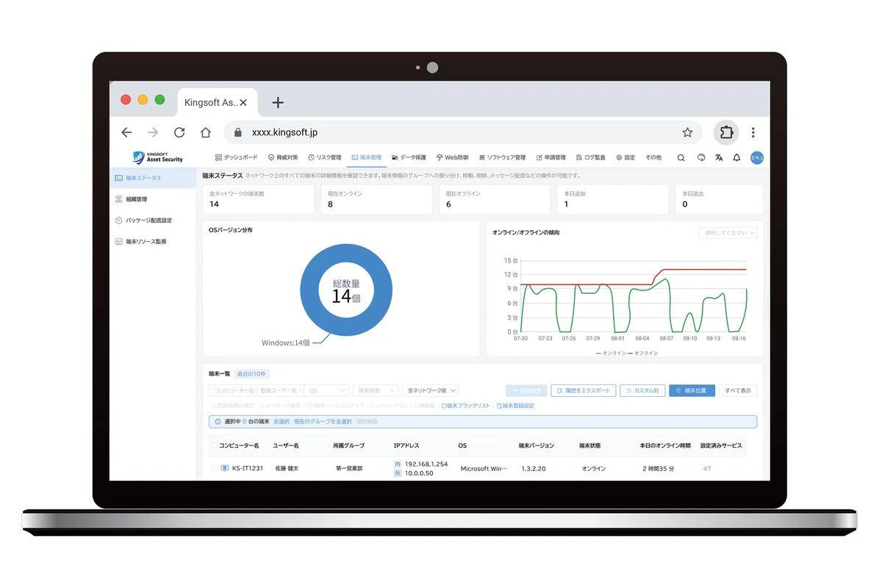The height and width of the screenshot is (588, 882).
Task: Check the box for row KS-IT1231
Action: [x=215, y=468]
